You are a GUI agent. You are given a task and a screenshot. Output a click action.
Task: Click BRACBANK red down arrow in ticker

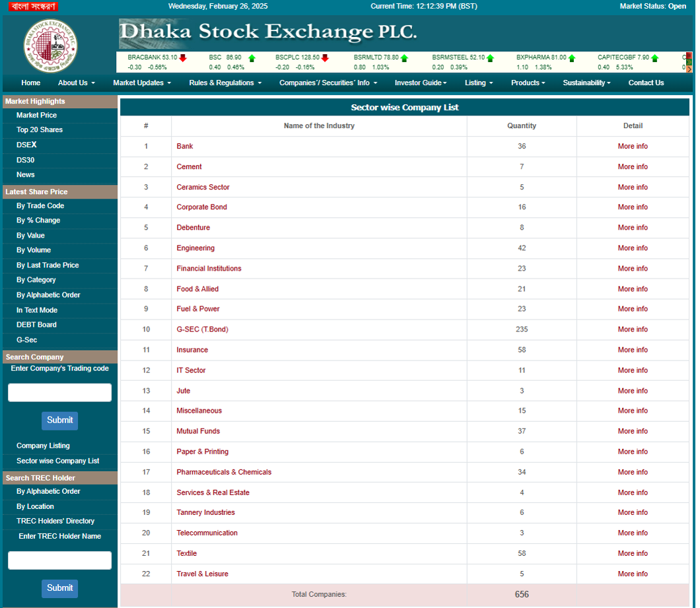[182, 57]
